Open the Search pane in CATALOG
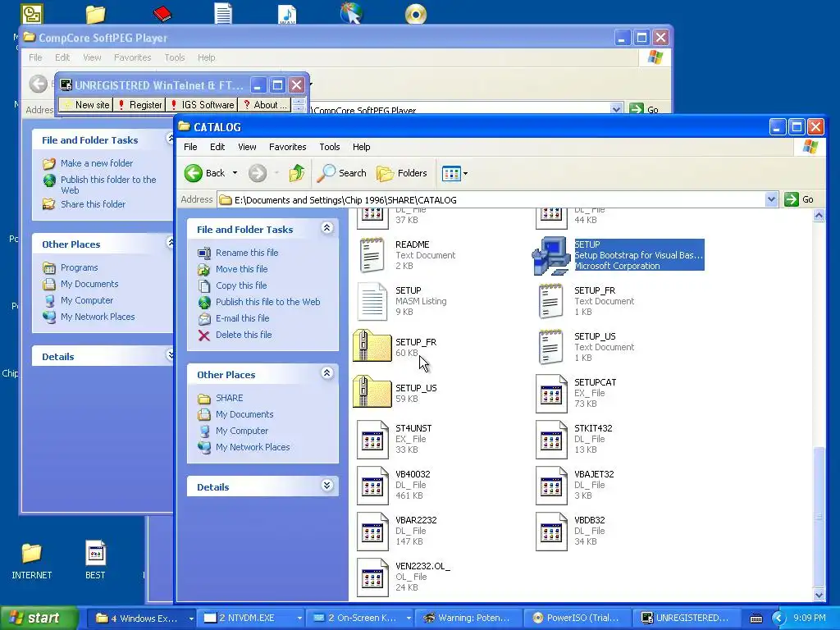Screen dimensions: 840x630 pos(341,173)
